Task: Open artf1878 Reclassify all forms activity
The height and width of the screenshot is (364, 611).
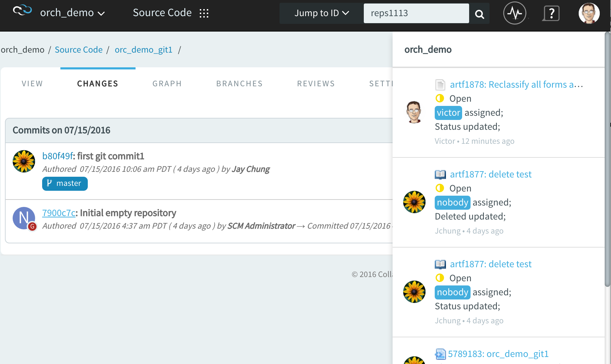Action: pyautogui.click(x=516, y=85)
